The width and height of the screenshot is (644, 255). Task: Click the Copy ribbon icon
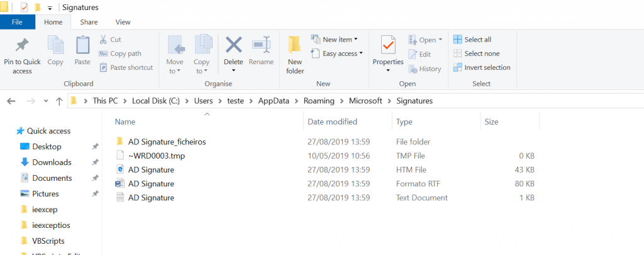55,45
